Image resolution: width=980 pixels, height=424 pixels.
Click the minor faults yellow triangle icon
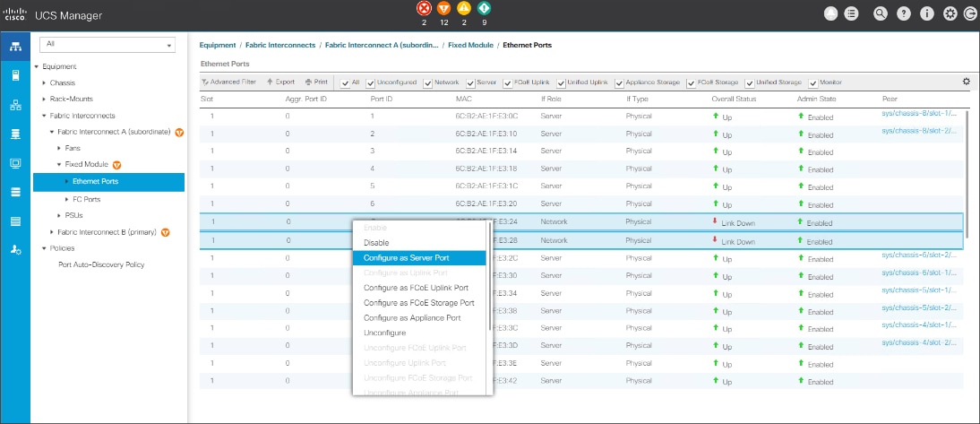click(464, 9)
